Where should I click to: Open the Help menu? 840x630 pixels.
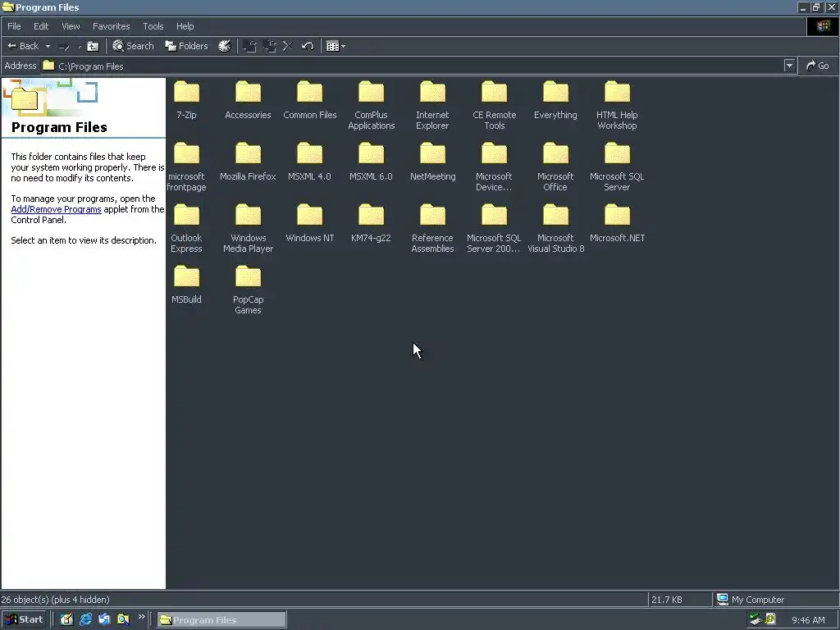185,26
